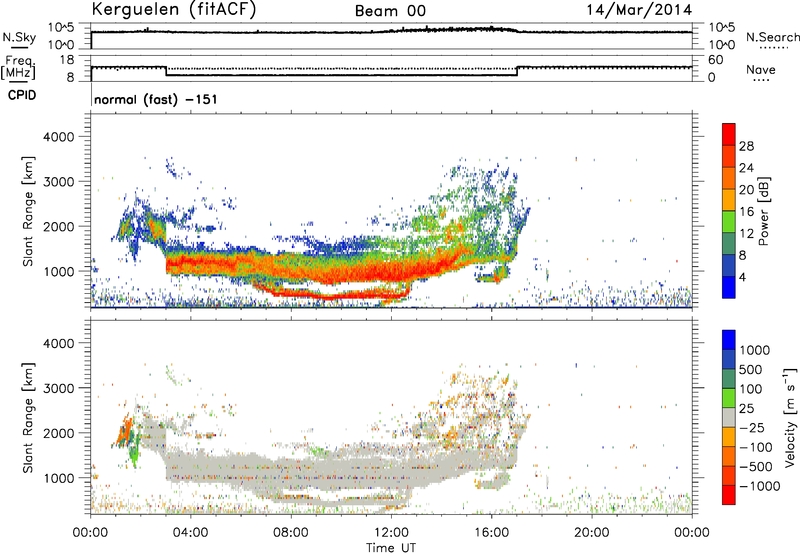Click the '-100' velocity scale value

[x=755, y=447]
